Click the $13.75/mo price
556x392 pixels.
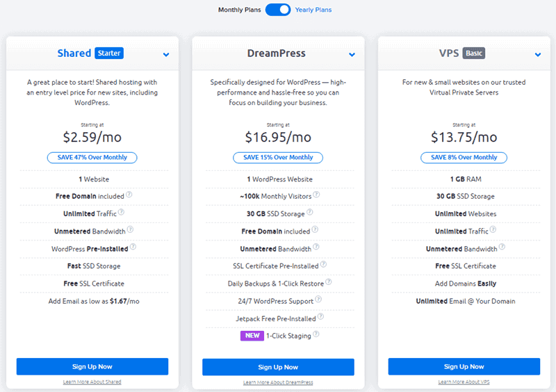[x=464, y=138]
